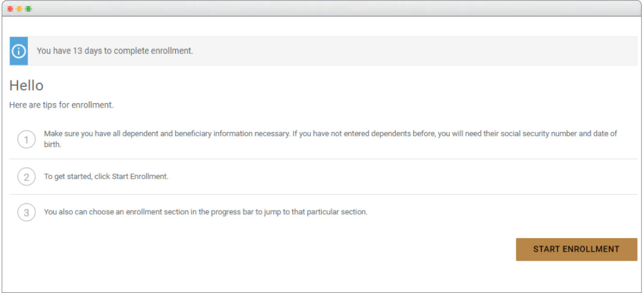
Task: Select the step 2 circled number icon
Action: (26, 177)
